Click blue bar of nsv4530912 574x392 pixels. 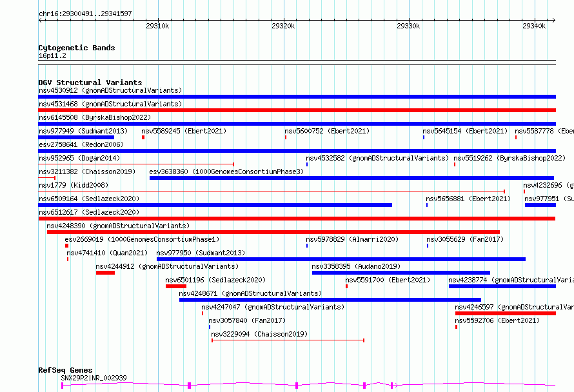click(x=297, y=97)
